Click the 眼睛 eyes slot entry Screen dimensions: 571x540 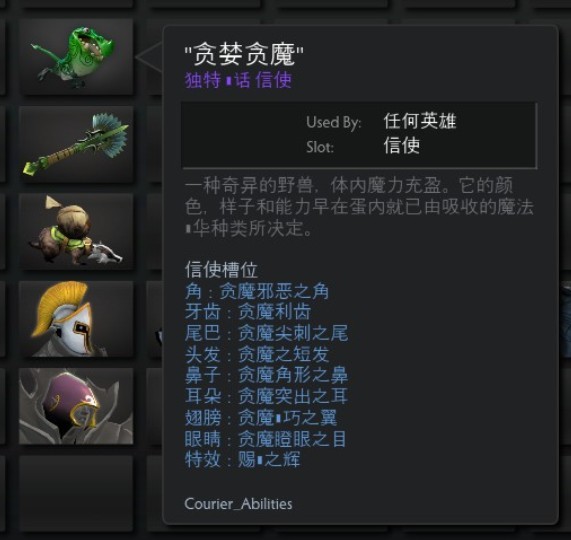tap(265, 438)
